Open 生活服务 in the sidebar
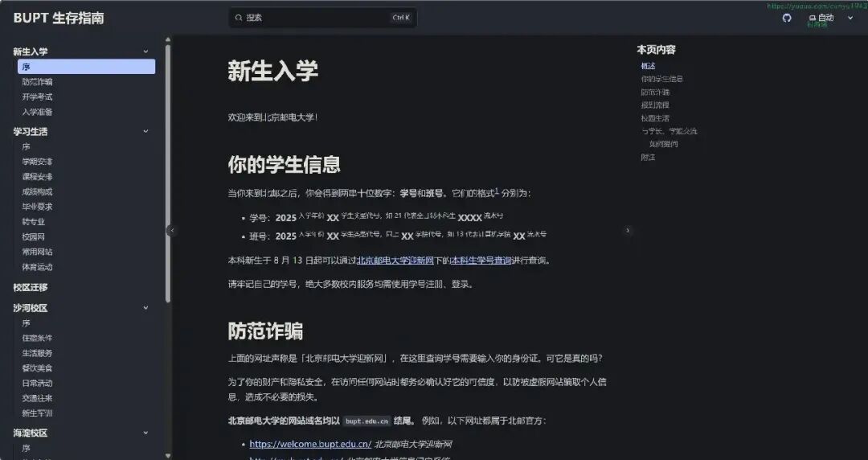The image size is (868, 460). point(37,353)
